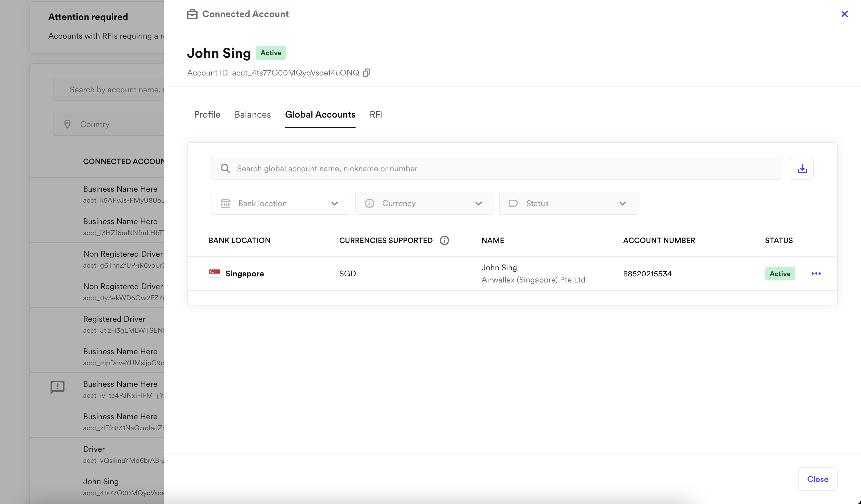Select the Global Accounts tab
Viewport: 861px width, 504px height.
point(320,114)
